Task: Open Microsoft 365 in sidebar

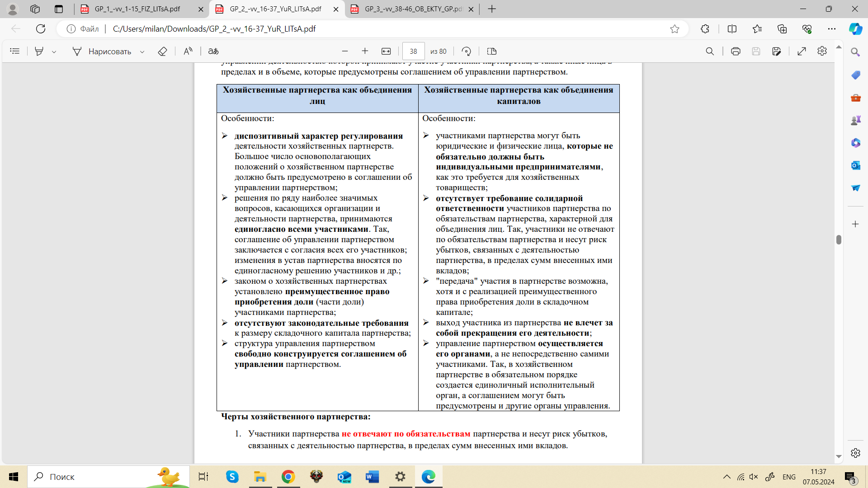Action: pos(855,143)
